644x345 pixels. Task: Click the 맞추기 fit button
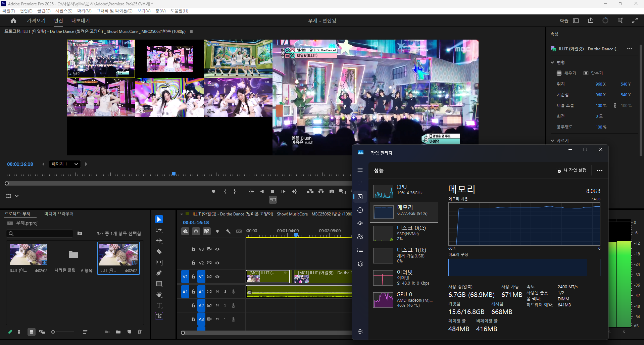[593, 73]
